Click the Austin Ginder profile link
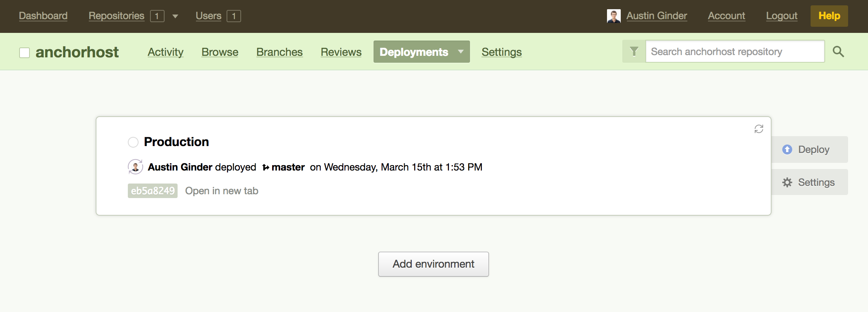The width and height of the screenshot is (868, 312). coord(657,16)
